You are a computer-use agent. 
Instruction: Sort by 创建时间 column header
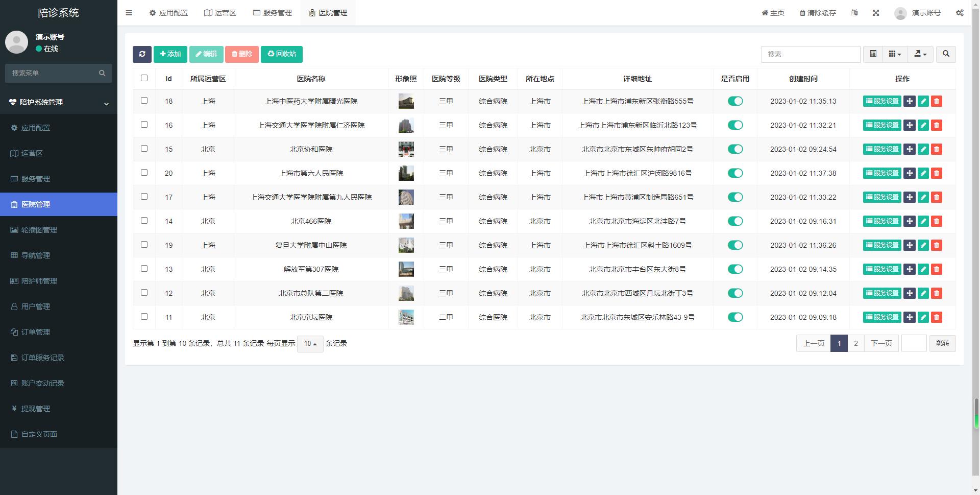click(803, 79)
